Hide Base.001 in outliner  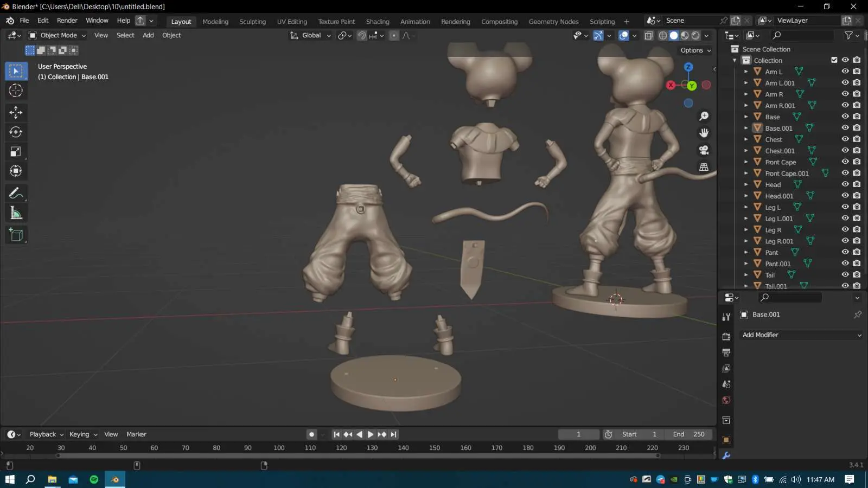845,128
